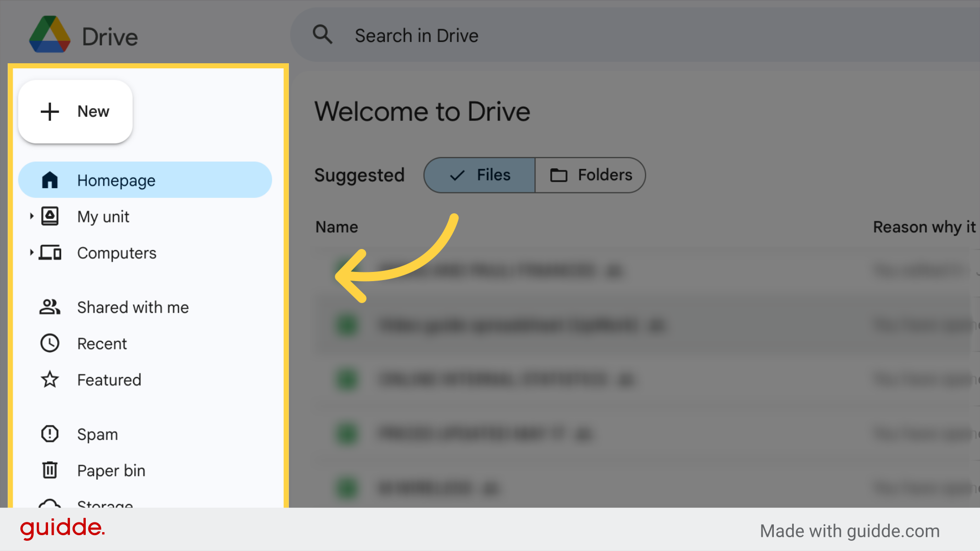
Task: Focus the Search in Drive field
Action: (635, 35)
